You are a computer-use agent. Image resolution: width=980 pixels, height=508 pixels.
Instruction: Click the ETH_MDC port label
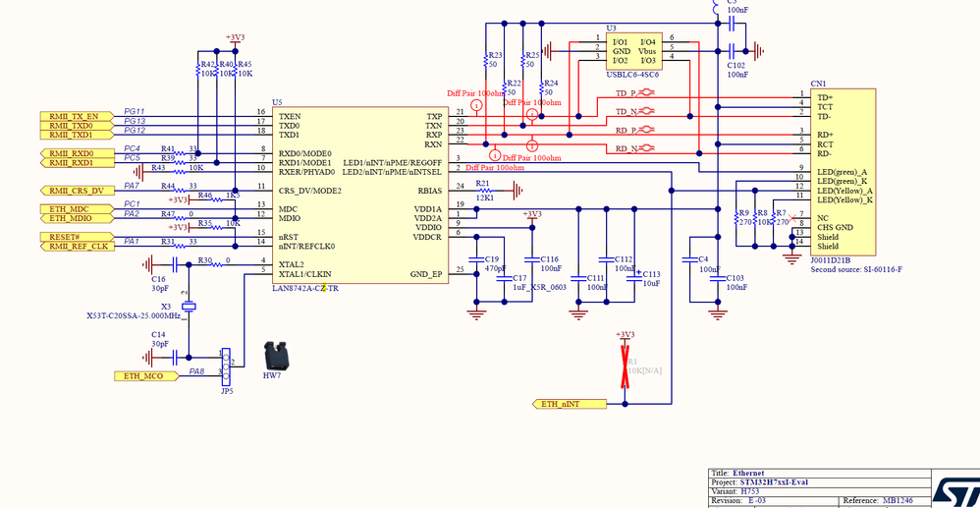click(x=77, y=208)
